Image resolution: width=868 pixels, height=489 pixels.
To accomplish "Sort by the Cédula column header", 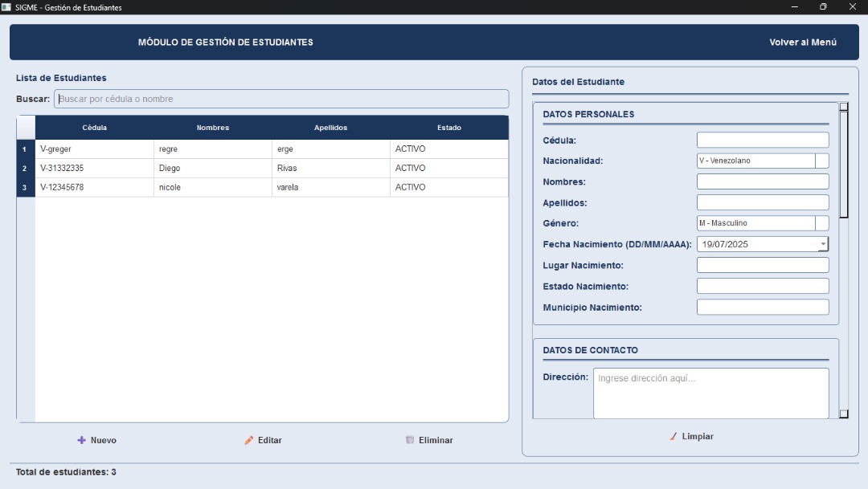I will point(94,128).
